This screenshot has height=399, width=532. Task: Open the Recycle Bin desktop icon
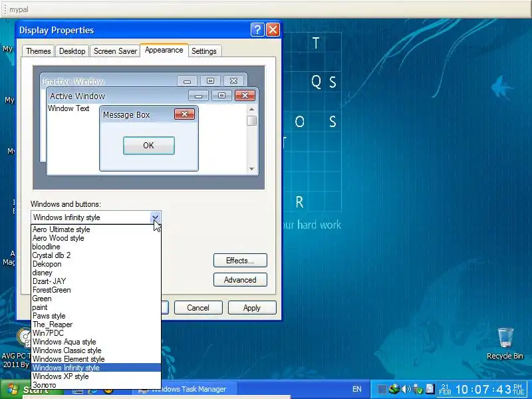coord(505,343)
